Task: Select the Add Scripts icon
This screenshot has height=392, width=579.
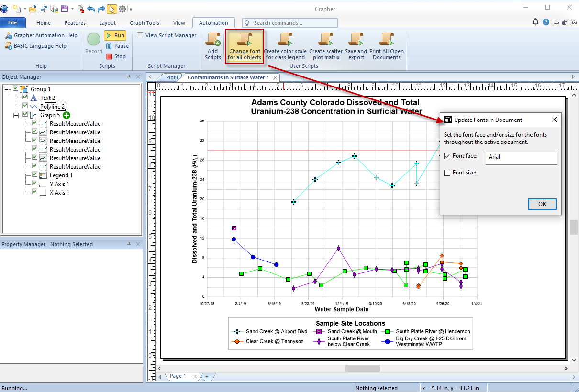Action: tap(212, 45)
